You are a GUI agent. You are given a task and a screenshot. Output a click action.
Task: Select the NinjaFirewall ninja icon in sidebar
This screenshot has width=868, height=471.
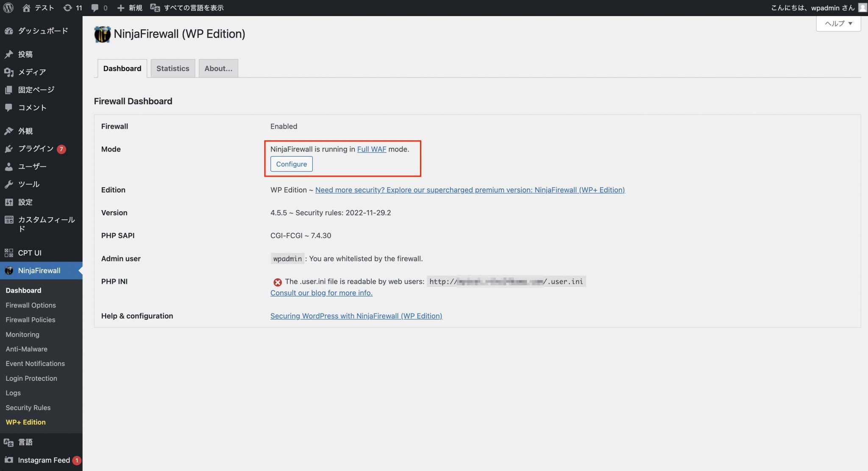pos(8,270)
